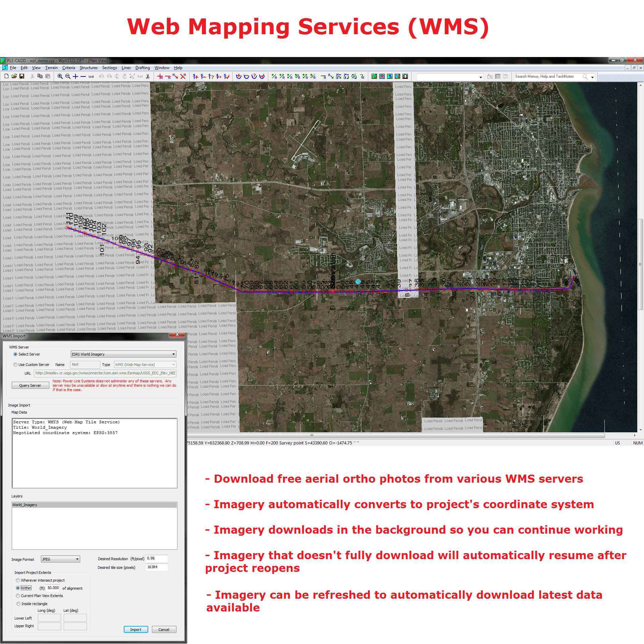Enable the Inside rectangle import option
This screenshot has width=644, height=644.
18,604
